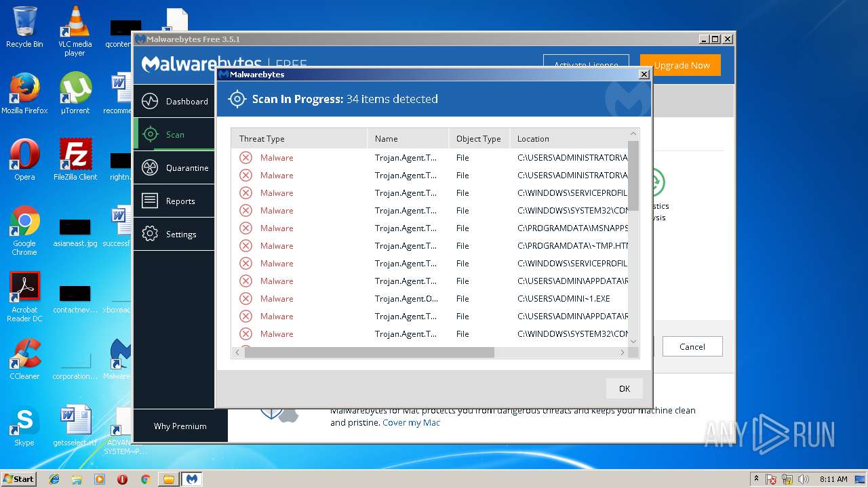868x488 pixels.
Task: Click the Scan target icon in sidebar
Action: coord(150,135)
